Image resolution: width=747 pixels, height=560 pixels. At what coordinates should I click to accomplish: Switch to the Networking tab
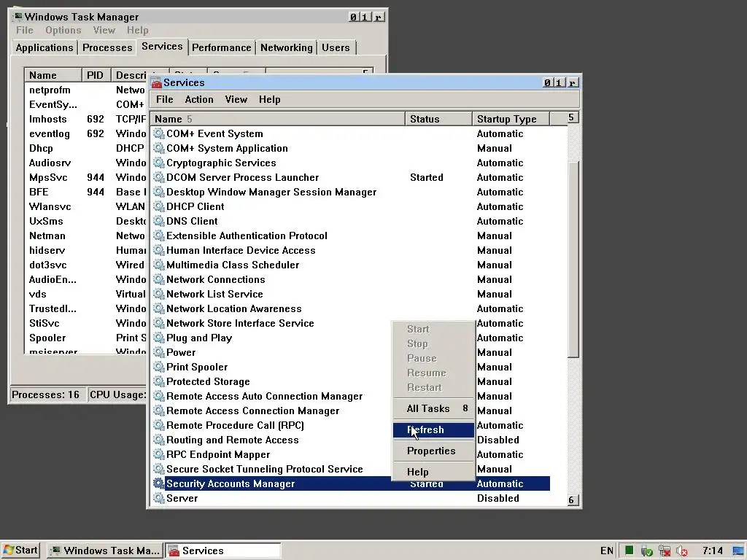click(x=286, y=47)
